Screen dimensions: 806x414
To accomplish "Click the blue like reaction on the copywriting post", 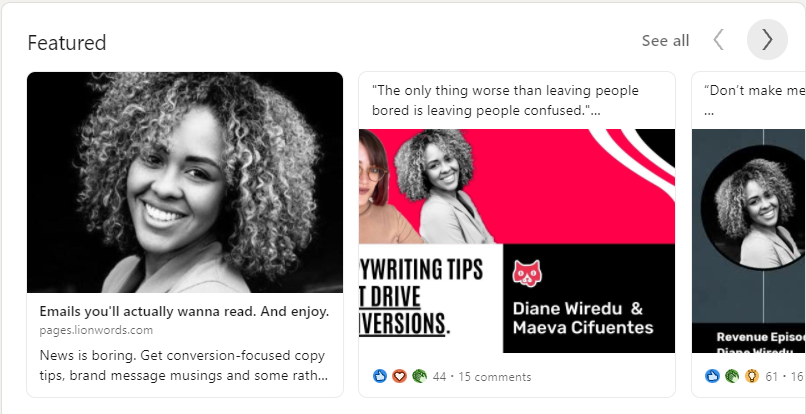I will pos(379,376).
